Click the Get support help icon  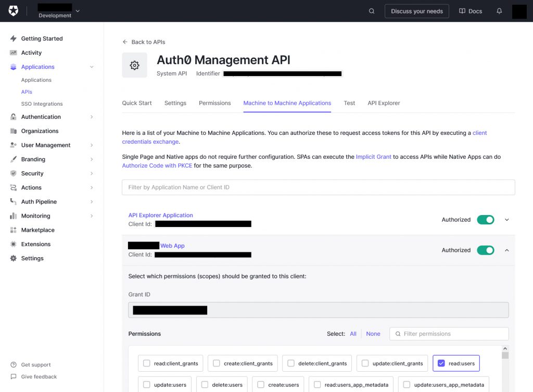coord(14,365)
